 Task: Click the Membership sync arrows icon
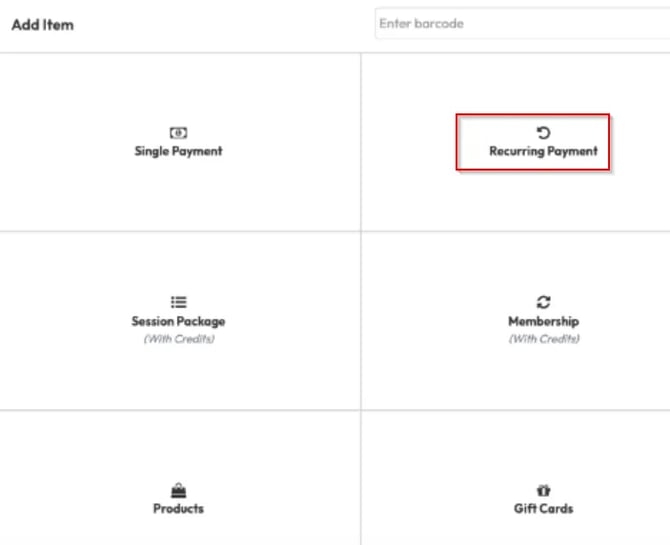(543, 302)
